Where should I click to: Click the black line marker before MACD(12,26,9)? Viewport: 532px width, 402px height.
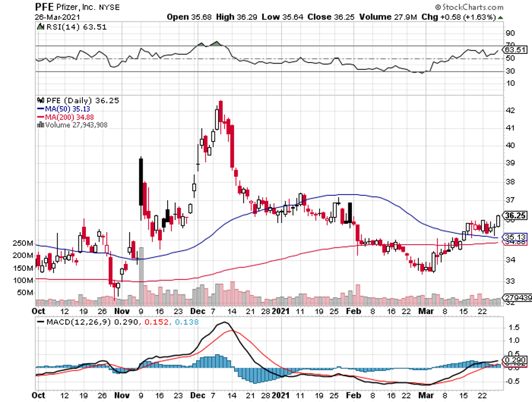coord(41,322)
